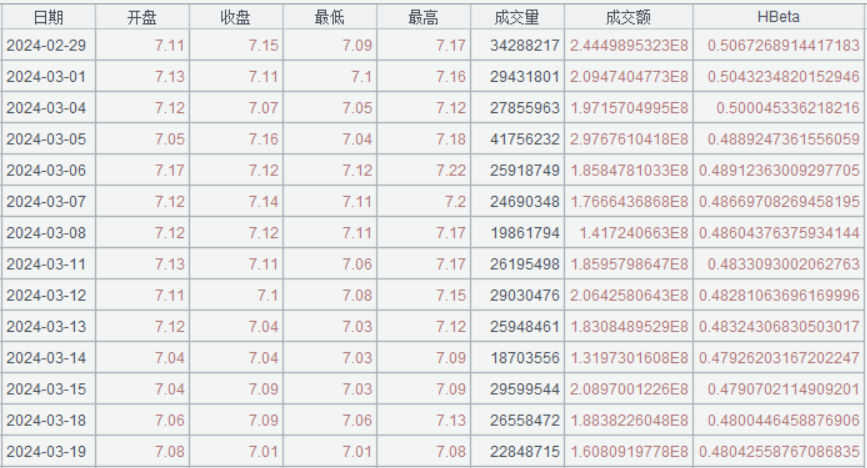Click turnover value 2.9767610418E8
Screen dimensions: 867x468
[629, 139]
